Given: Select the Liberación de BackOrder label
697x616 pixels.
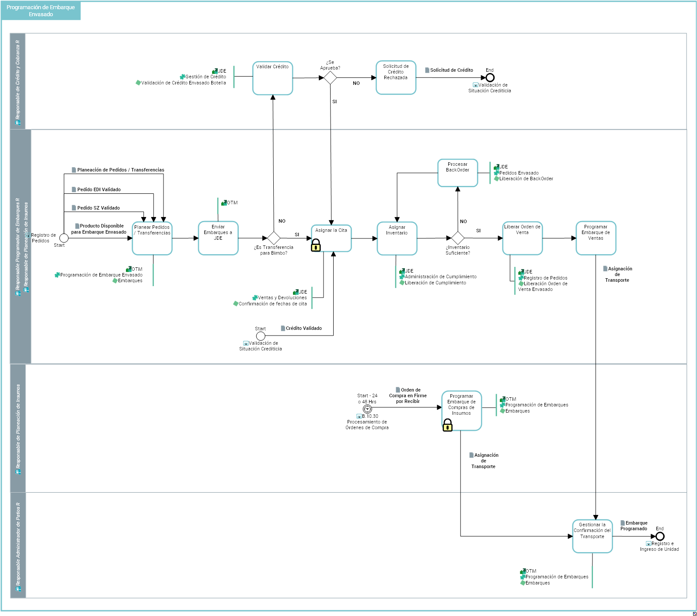Looking at the screenshot, I should (x=526, y=178).
